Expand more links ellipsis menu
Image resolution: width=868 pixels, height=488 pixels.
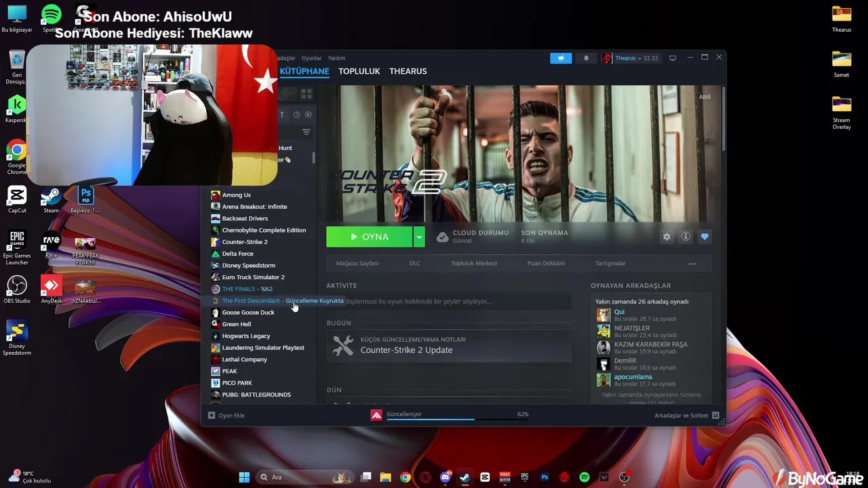(x=692, y=264)
